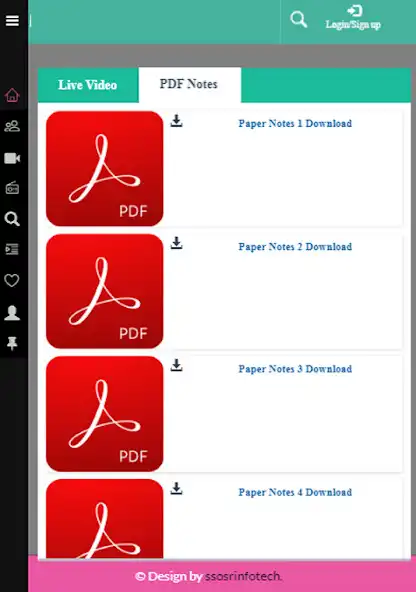416x592 pixels.
Task: Open the radio icon in sidebar
Action: 12,188
